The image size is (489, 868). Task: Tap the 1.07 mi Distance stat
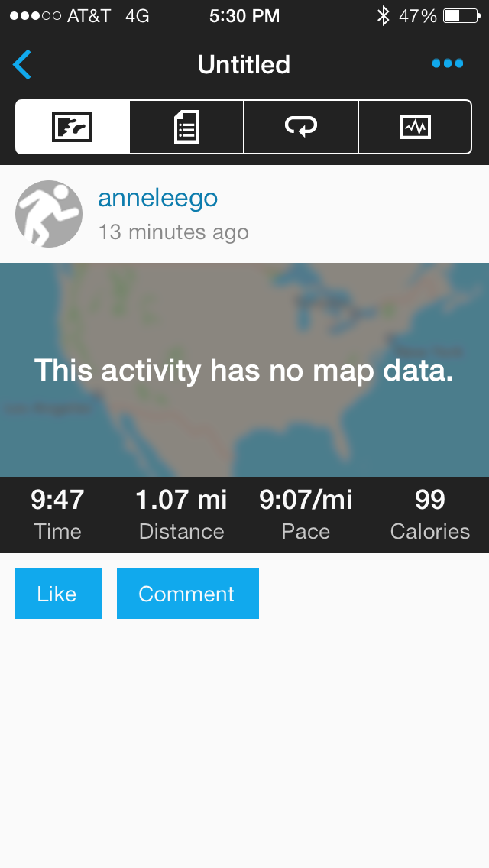(181, 514)
